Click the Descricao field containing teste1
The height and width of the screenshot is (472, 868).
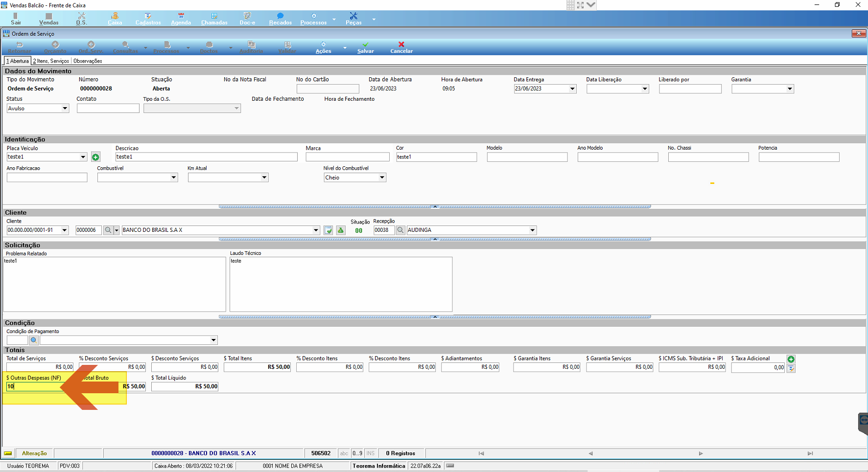[x=206, y=157]
